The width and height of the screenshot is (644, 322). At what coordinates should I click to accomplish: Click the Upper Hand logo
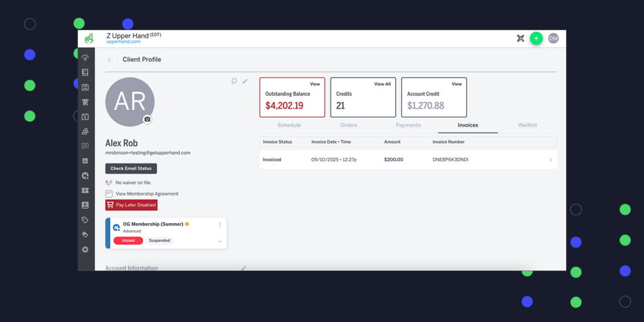(89, 38)
